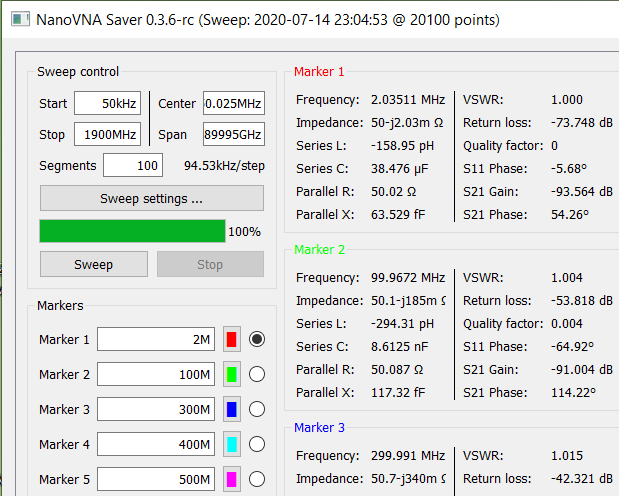Click the Marker 2 VSWR value 1.004
This screenshot has height=496, width=619.
point(567,278)
